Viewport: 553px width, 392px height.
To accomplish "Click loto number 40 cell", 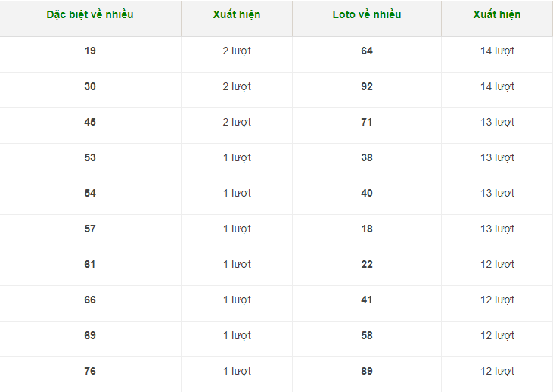I will pos(367,193).
